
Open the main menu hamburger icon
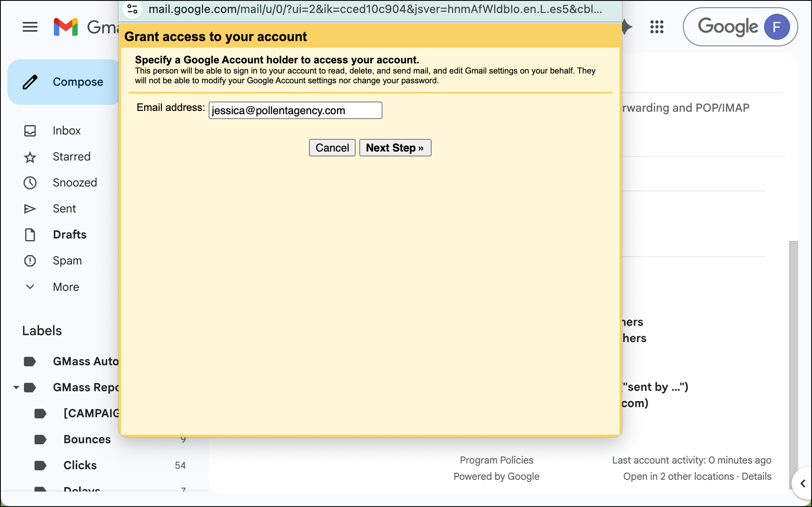click(30, 27)
